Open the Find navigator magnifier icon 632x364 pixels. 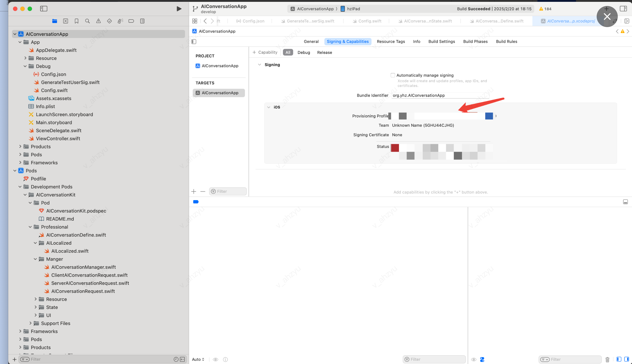[87, 21]
